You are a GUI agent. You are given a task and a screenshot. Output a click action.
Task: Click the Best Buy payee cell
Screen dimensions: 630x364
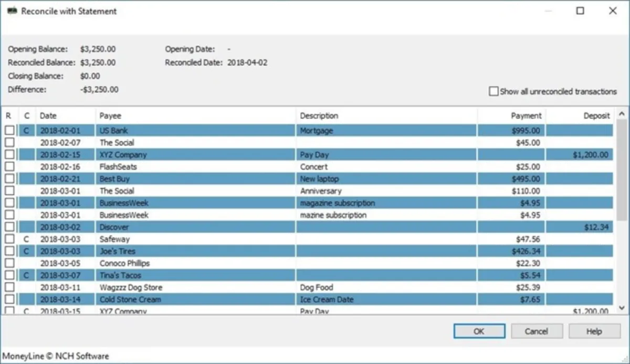(x=196, y=179)
